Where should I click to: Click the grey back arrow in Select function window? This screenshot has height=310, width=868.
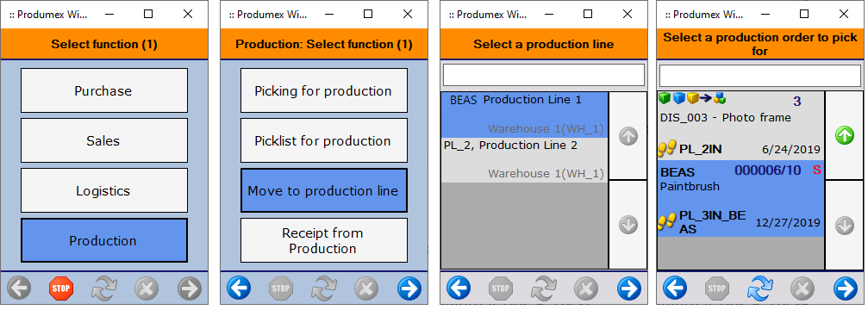point(19,288)
